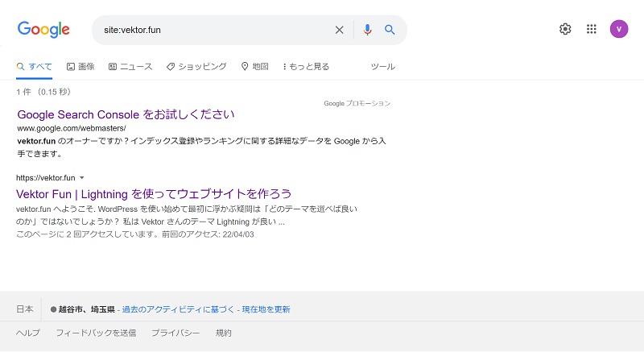The width and height of the screenshot is (644, 352).
Task: Open the ツール options
Action: tap(383, 67)
